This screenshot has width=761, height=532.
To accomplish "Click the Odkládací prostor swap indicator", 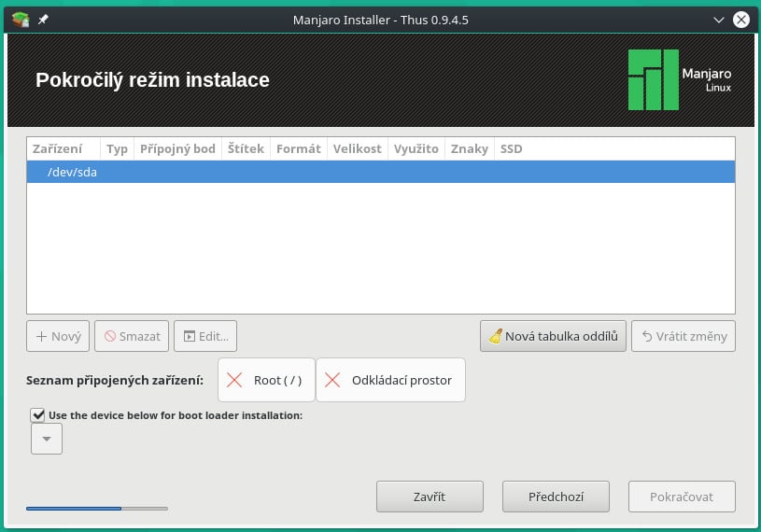I will pos(390,380).
